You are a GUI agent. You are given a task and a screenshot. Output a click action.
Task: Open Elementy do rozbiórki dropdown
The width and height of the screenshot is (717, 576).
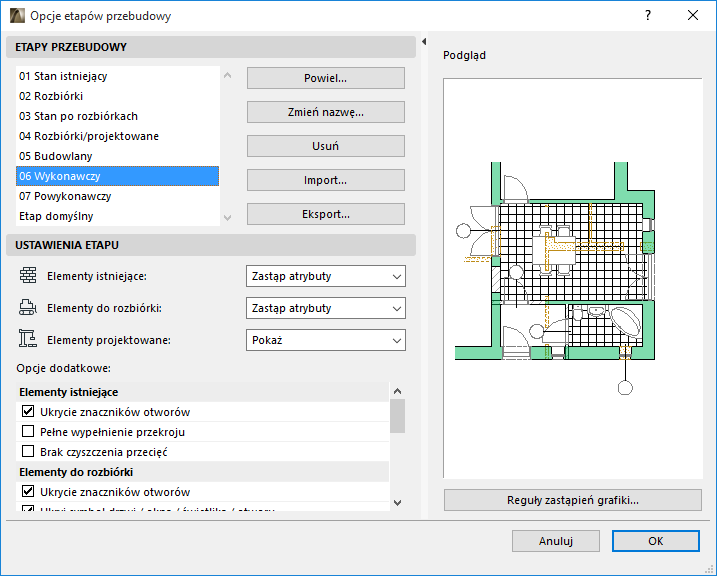[326, 308]
